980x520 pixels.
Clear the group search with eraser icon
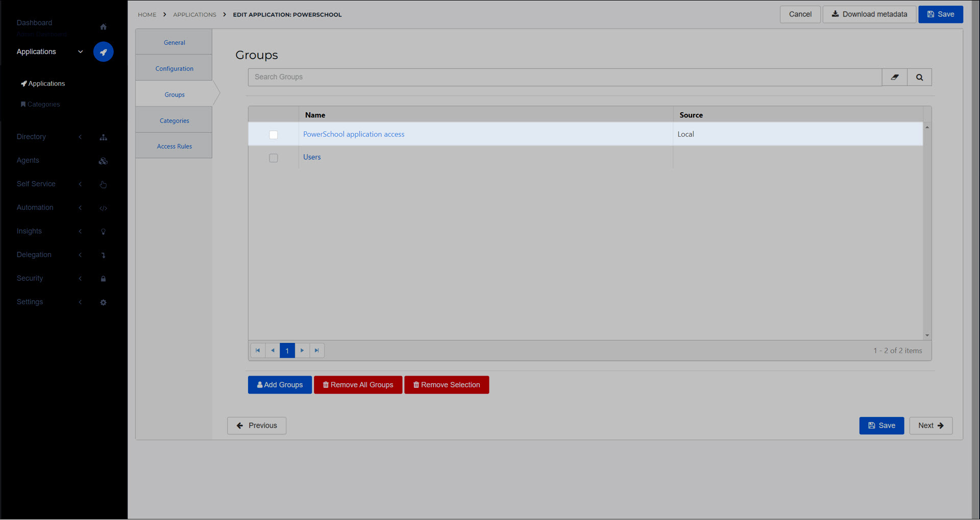click(894, 77)
